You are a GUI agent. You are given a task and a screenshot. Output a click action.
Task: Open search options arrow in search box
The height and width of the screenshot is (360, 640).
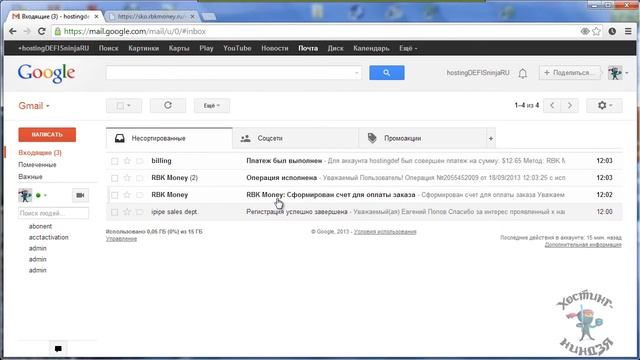pyautogui.click(x=357, y=73)
